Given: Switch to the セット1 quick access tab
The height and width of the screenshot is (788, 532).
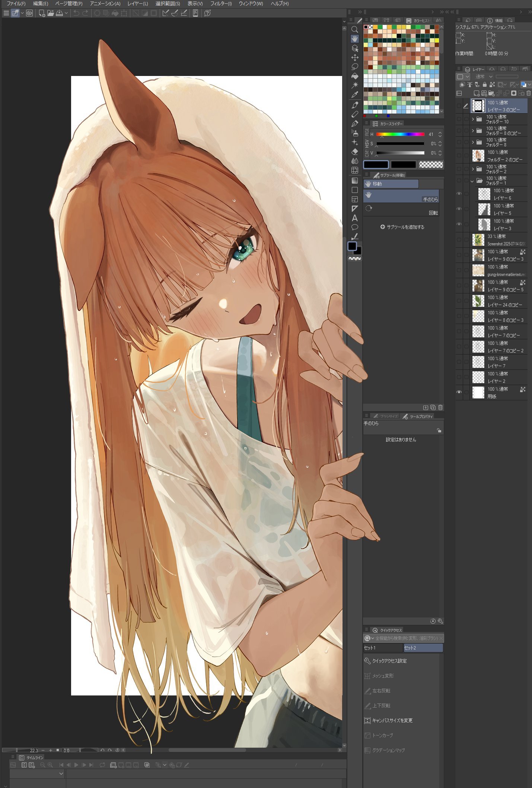Looking at the screenshot, I should point(382,648).
